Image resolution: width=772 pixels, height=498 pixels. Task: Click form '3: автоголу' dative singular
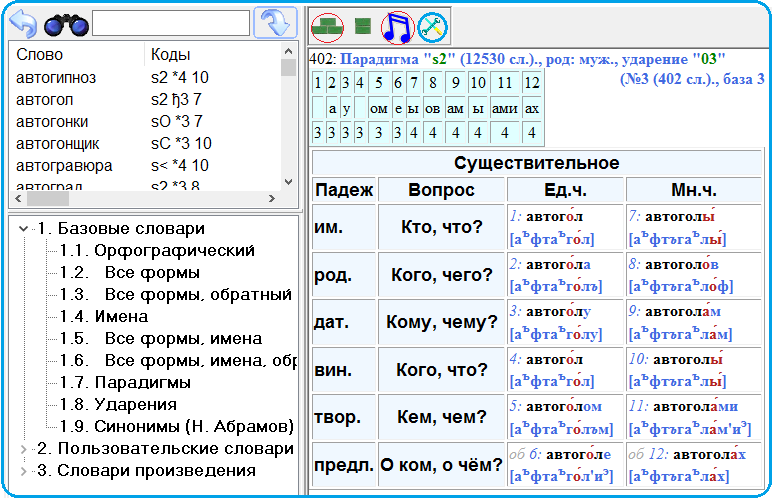(550, 311)
